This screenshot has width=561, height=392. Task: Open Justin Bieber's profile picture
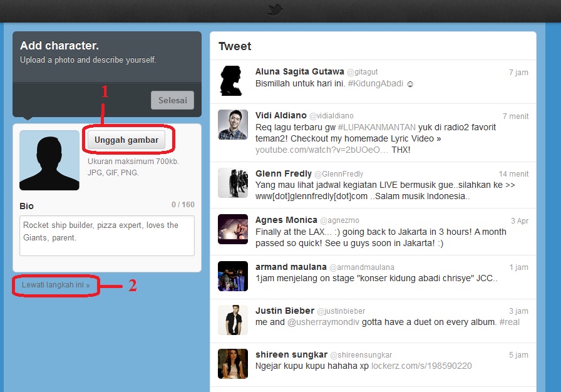pyautogui.click(x=232, y=320)
